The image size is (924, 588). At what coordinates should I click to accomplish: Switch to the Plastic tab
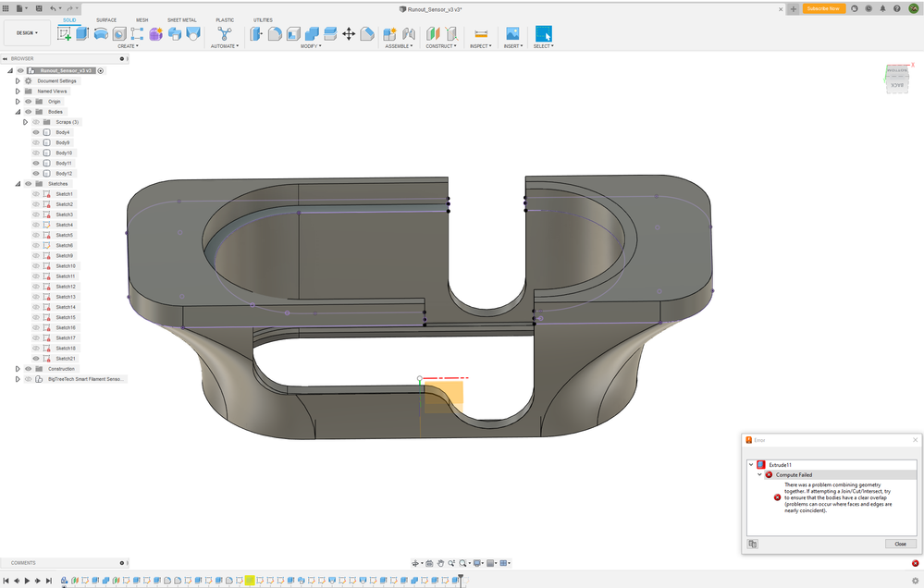(225, 20)
